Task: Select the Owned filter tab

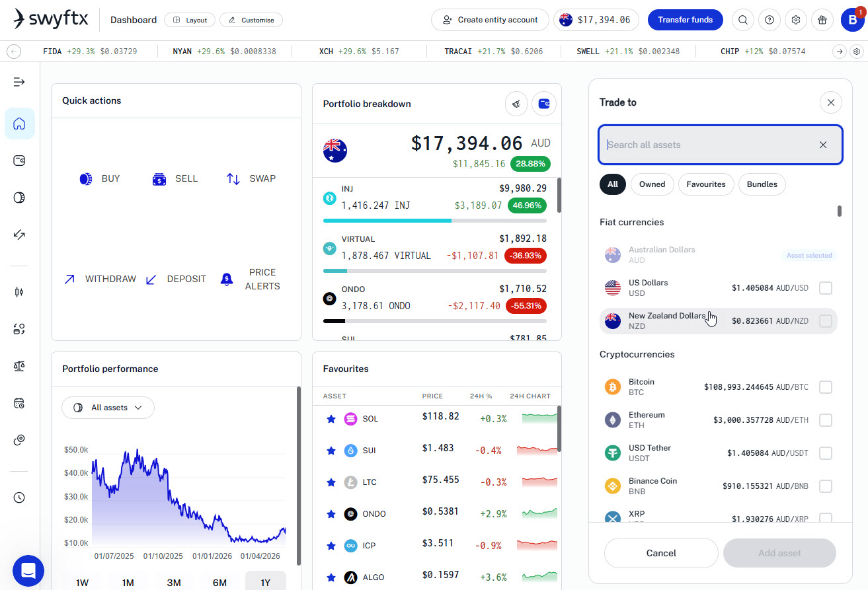Action: click(x=652, y=184)
